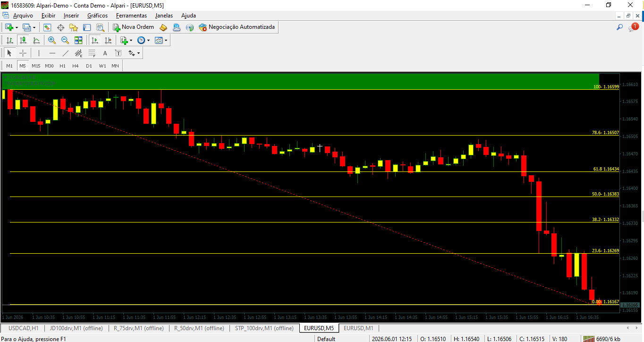Click the Nova Ordem button
The image size is (644, 342).
click(x=133, y=27)
